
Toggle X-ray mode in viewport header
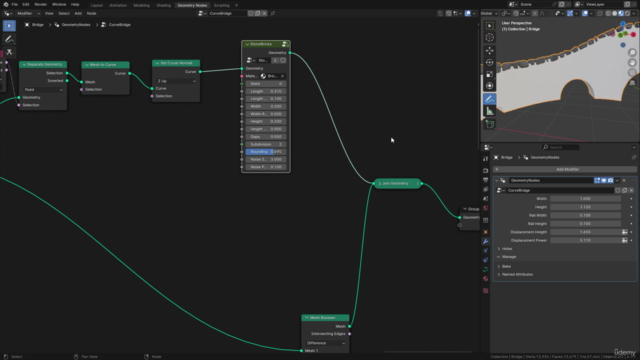tap(600, 13)
